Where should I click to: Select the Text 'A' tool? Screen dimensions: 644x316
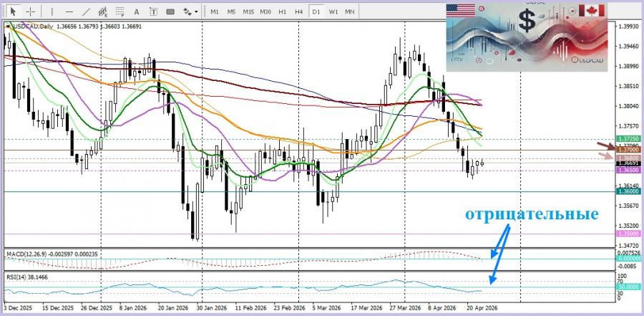tap(137, 11)
